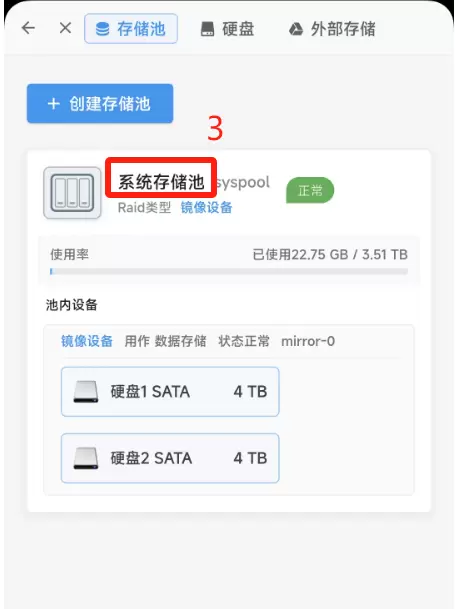Open the 外部存储 tab
Image resolution: width=455 pixels, height=609 pixels.
coord(333,29)
